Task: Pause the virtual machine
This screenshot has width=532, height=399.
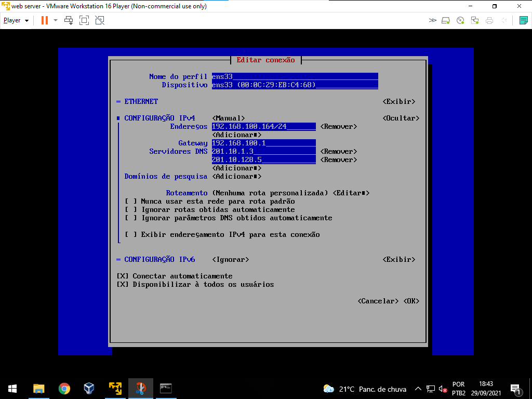Action: tap(45, 20)
